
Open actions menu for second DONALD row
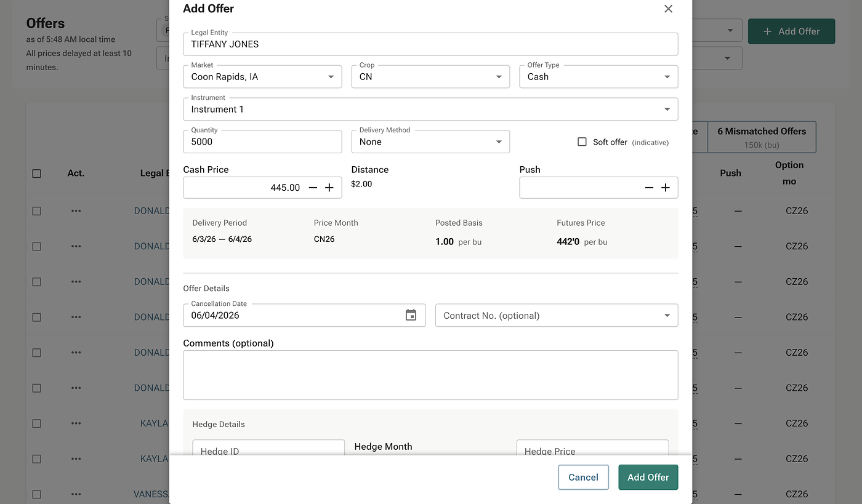(x=76, y=246)
